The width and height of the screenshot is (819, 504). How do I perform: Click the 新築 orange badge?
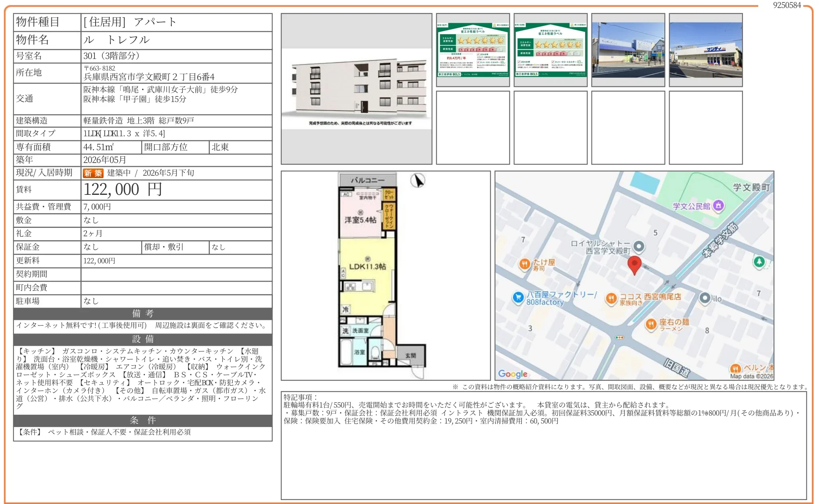coord(93,173)
